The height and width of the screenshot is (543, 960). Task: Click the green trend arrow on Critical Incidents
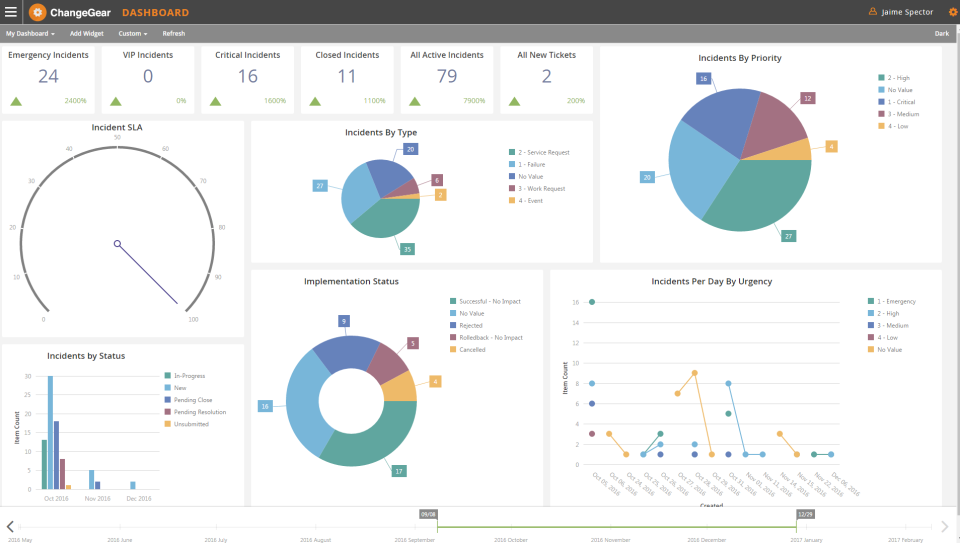(x=215, y=101)
